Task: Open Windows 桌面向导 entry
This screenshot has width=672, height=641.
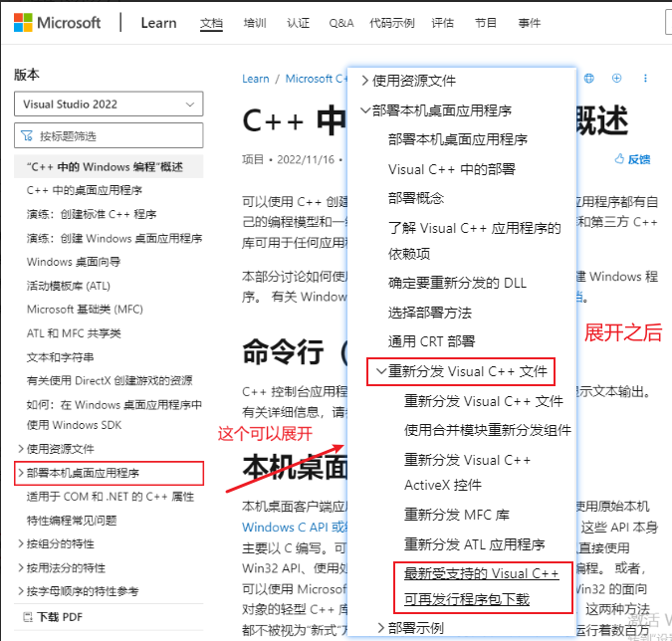Action: coord(74,262)
